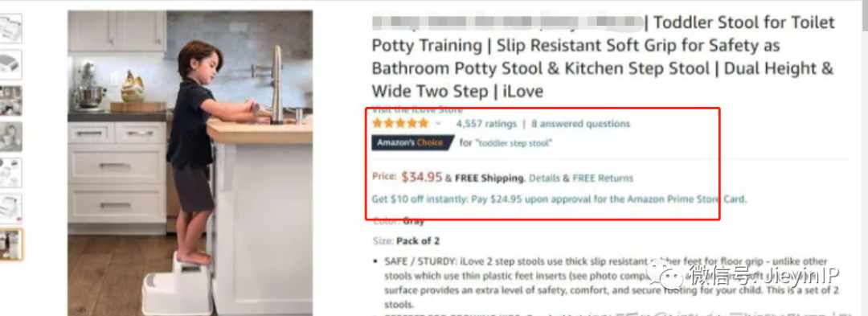Screen dimensions: 868x316
Task: Click the $34.95 price text
Action: coord(422,177)
